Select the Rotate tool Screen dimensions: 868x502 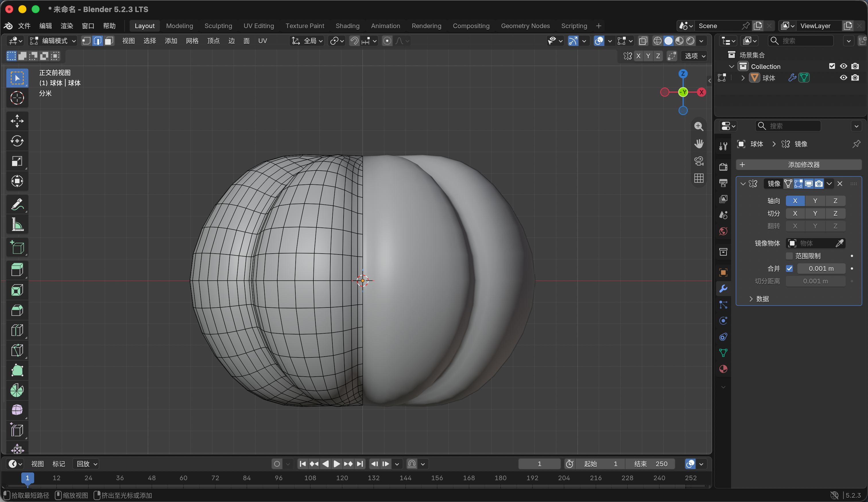point(17,141)
